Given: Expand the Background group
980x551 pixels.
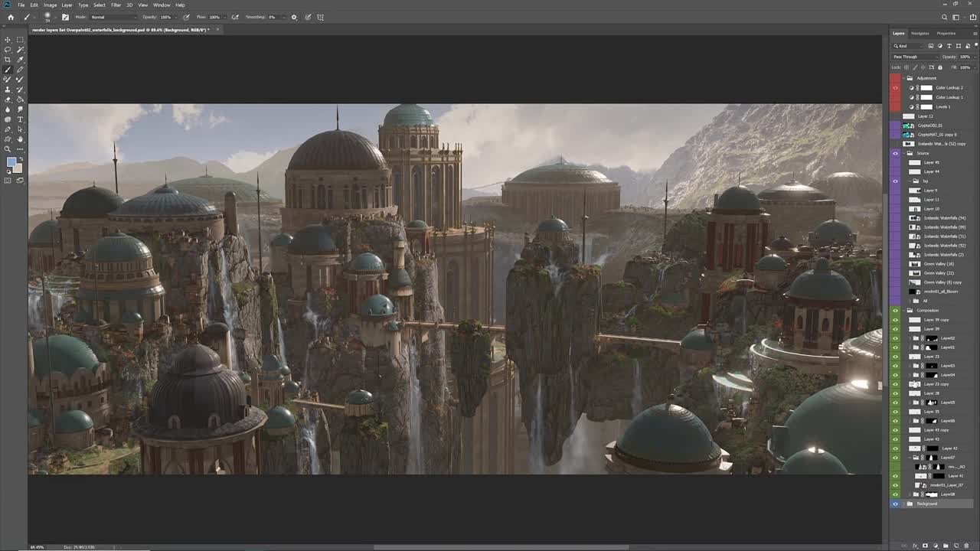Looking at the screenshot, I should click(x=903, y=504).
